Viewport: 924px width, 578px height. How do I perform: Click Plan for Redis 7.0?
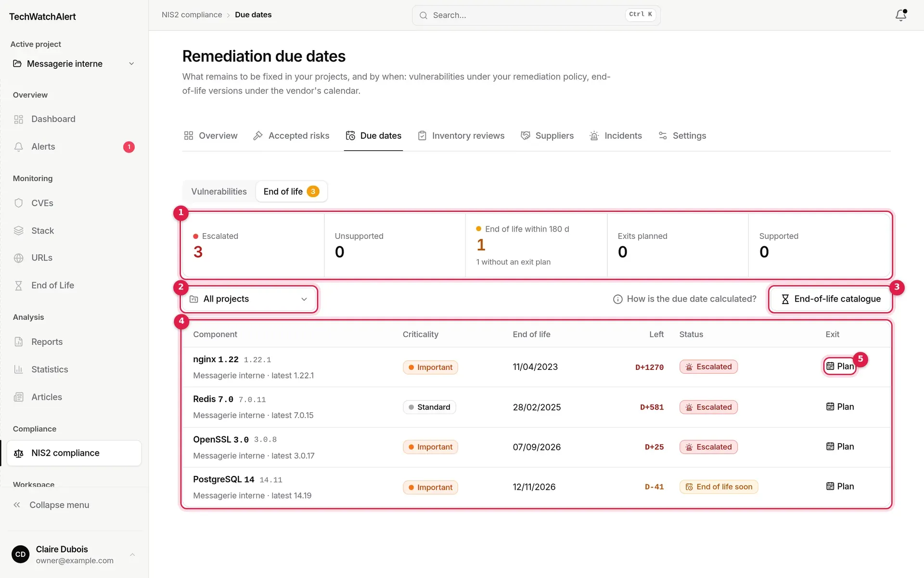click(840, 407)
